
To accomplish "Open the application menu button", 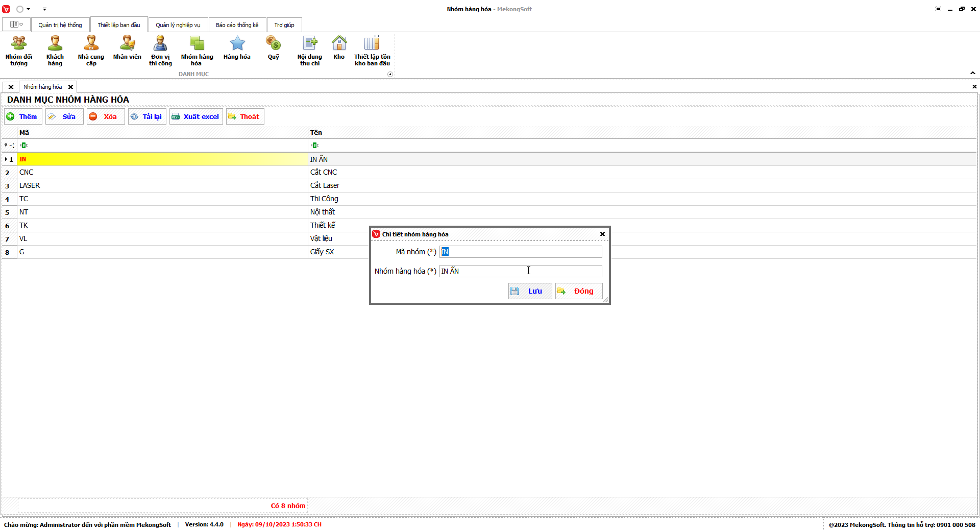I will (x=16, y=25).
